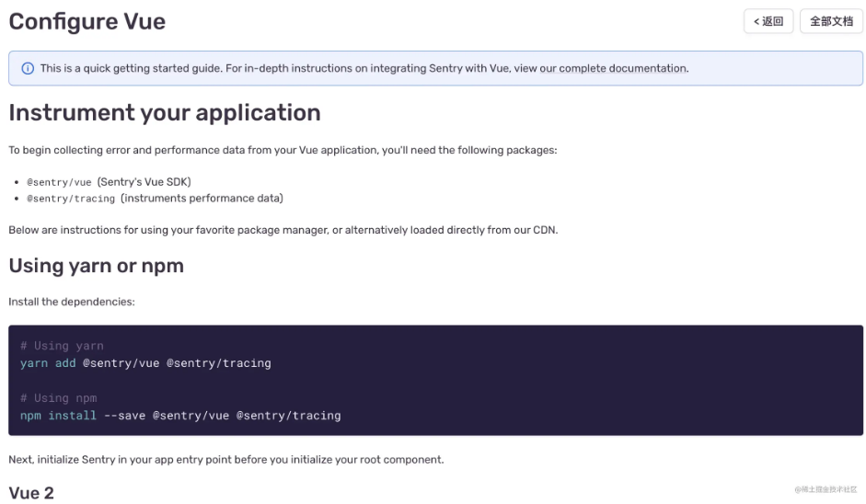866x504 pixels.
Task: Click the 返回 back button
Action: pyautogui.click(x=768, y=21)
